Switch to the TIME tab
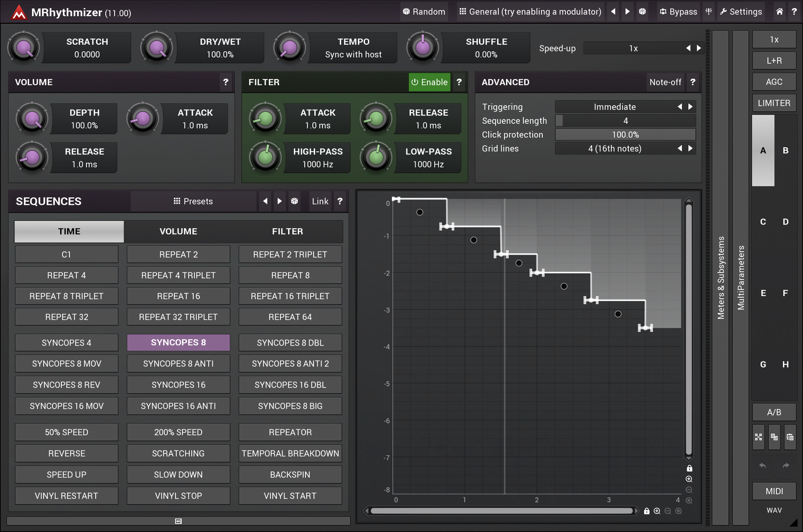Screen dimensions: 803x532 (x=69, y=231)
